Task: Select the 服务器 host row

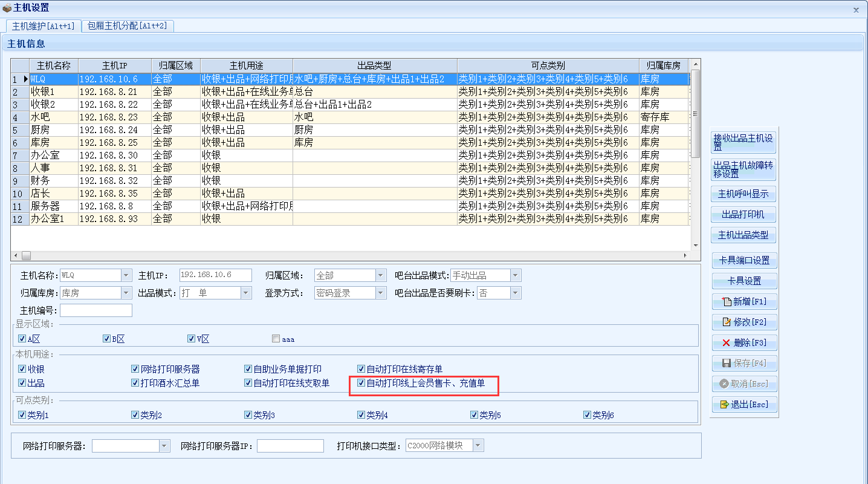Action: 351,206
